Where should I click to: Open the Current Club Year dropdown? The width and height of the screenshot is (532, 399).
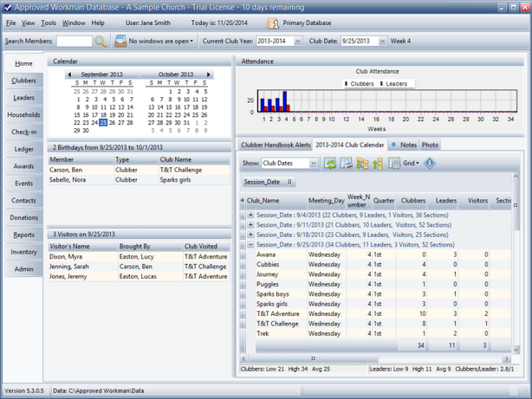[298, 41]
